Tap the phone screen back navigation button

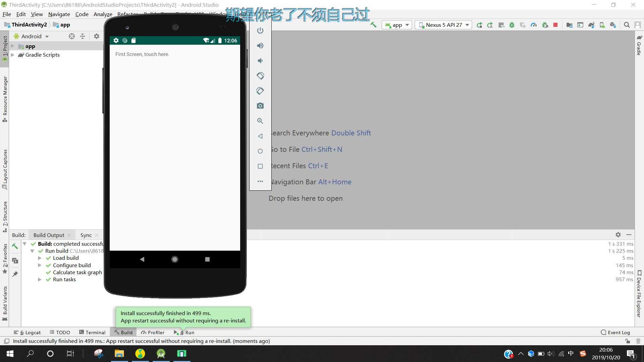pos(142,259)
